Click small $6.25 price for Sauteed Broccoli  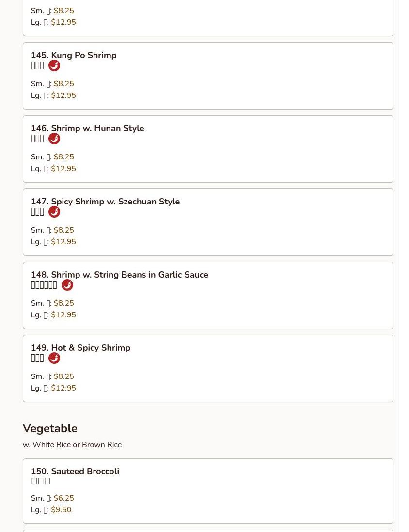(64, 498)
